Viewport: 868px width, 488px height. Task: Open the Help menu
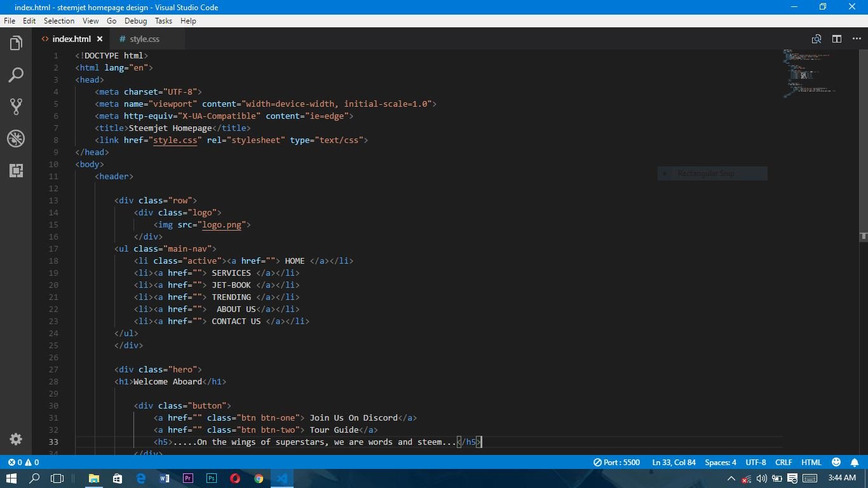point(188,21)
